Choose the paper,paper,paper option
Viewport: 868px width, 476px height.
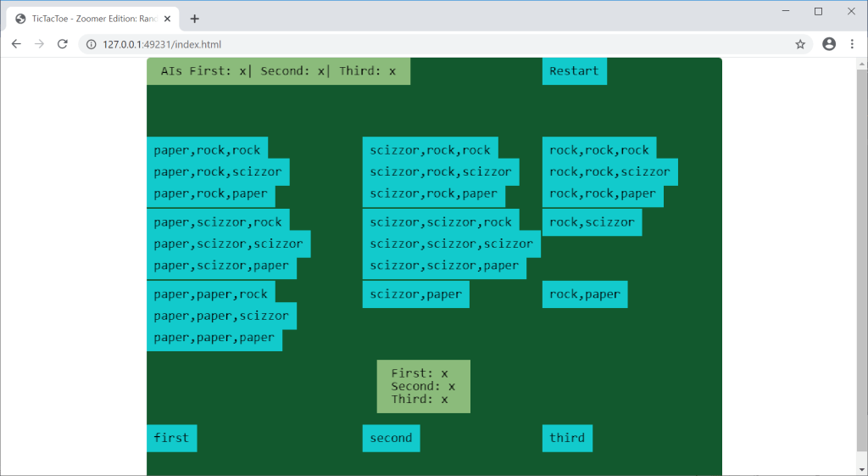[214, 338]
